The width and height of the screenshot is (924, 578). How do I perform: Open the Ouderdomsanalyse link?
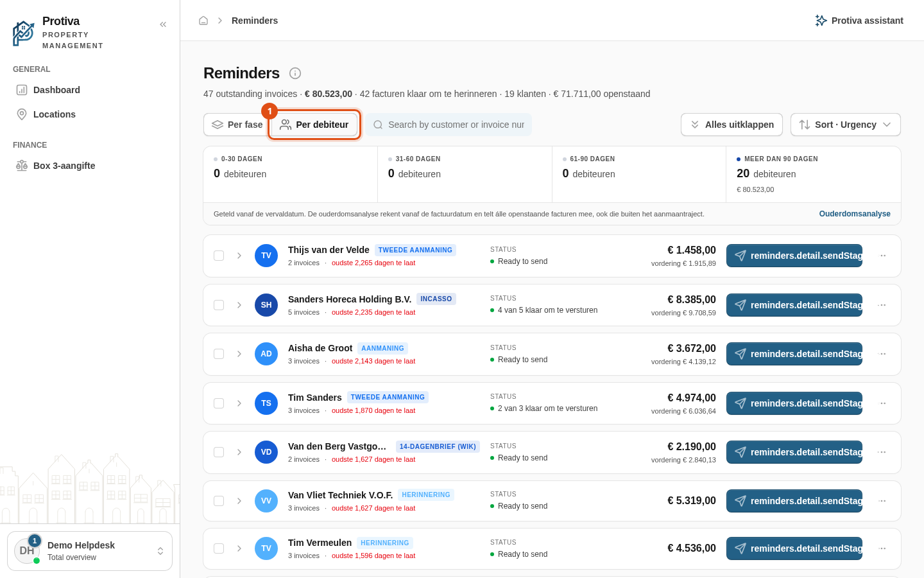[x=855, y=214]
